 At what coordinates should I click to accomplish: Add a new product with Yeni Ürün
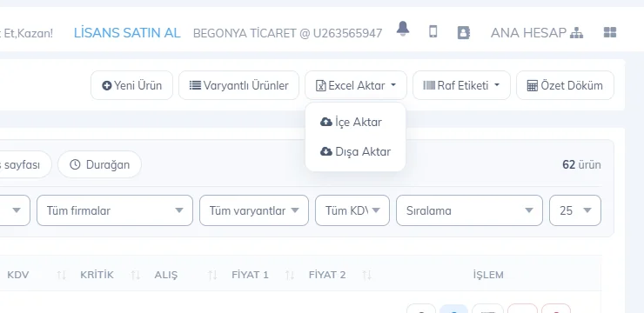click(131, 85)
